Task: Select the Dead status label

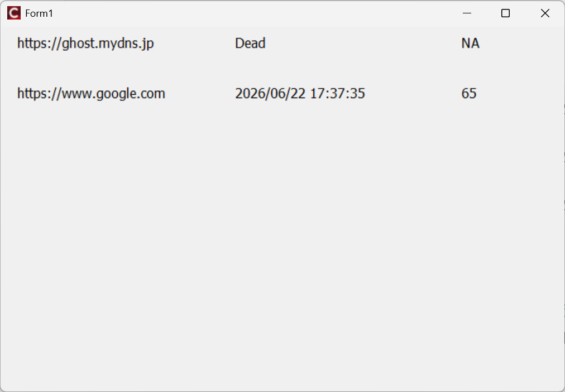Action: click(250, 43)
